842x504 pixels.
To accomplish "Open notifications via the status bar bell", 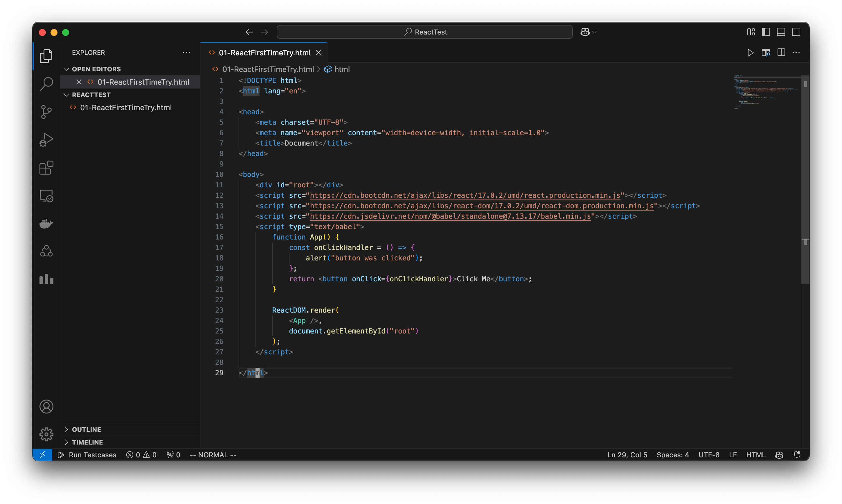I will pyautogui.click(x=797, y=455).
